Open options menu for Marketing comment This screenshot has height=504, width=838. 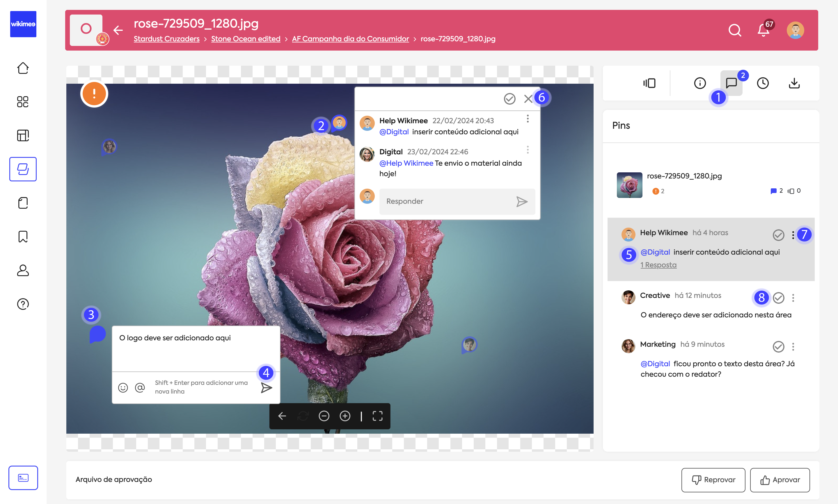tap(793, 347)
